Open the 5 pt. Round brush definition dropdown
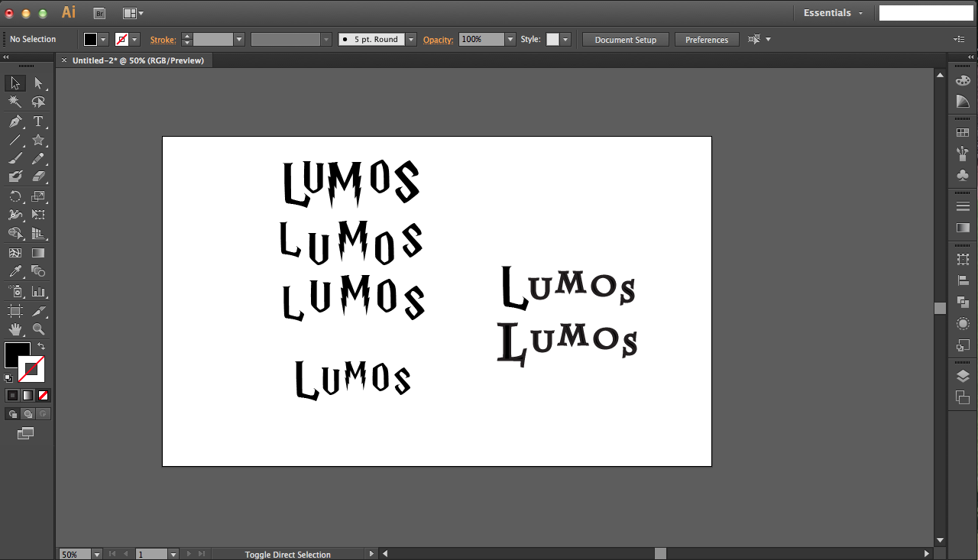This screenshot has height=560, width=978. tap(411, 39)
